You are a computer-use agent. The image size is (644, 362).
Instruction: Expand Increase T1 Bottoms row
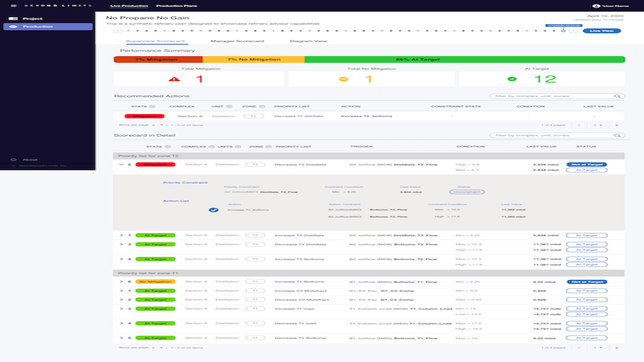coord(121,282)
